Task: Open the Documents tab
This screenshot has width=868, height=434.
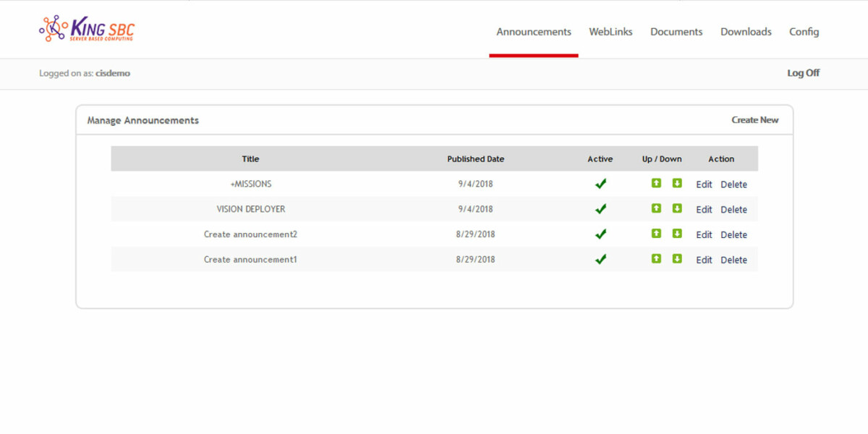Action: tap(676, 32)
